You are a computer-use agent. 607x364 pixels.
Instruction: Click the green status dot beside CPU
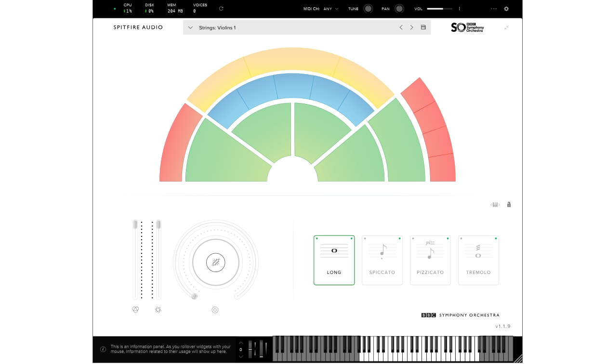tap(115, 9)
